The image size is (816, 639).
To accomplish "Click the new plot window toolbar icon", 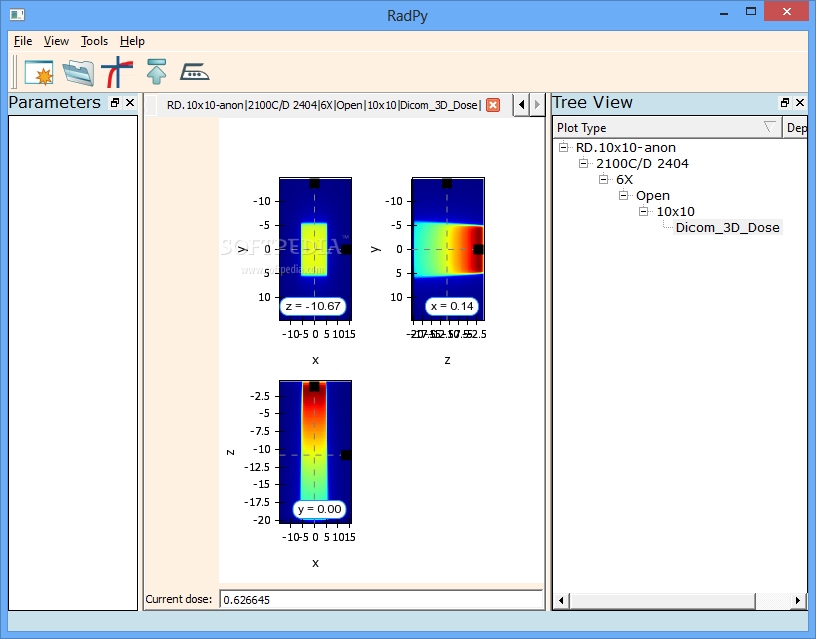I will [39, 72].
